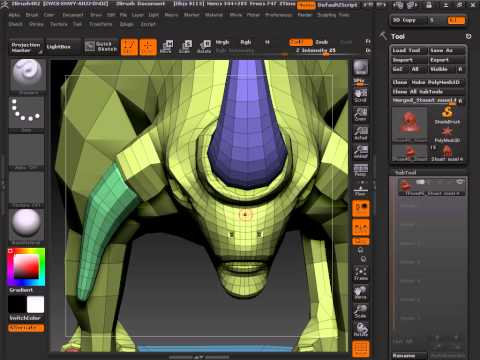Open the Transform menu
The width and height of the screenshot is (480, 360).
(x=101, y=24)
